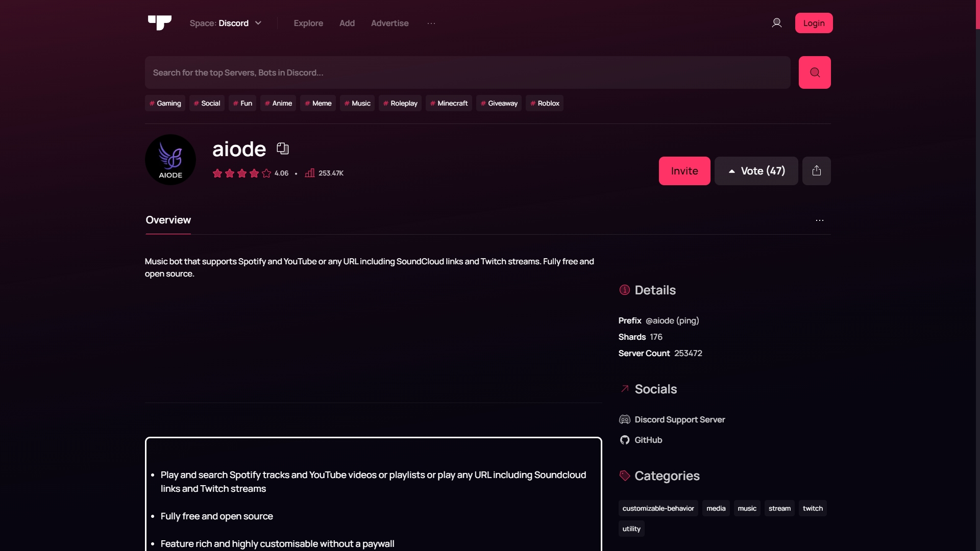This screenshot has width=980, height=551.
Task: Click the GitHub octocat icon
Action: coord(625,440)
